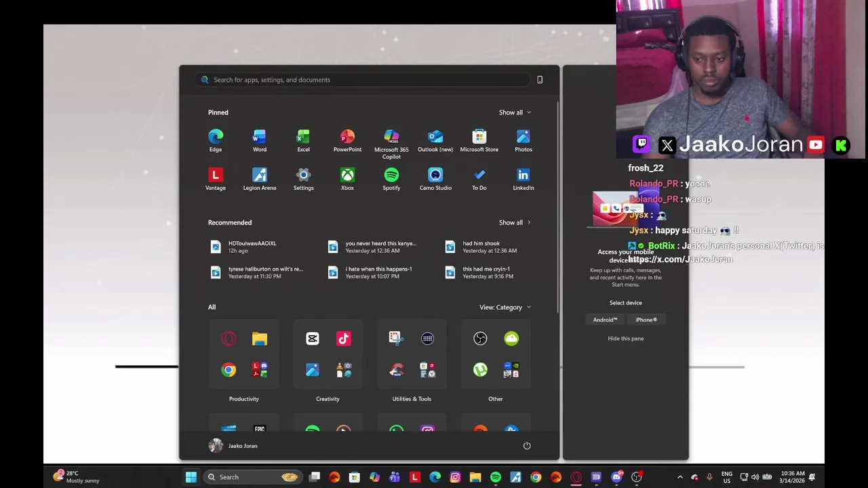The height and width of the screenshot is (488, 868).
Task: Open the pinned Microsoft Store app
Action: click(479, 141)
